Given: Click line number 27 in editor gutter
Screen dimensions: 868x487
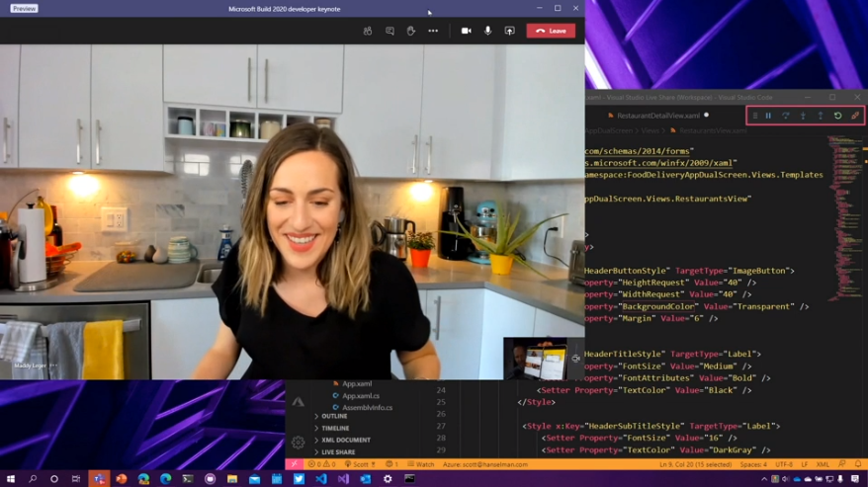Looking at the screenshot, I should [x=441, y=426].
